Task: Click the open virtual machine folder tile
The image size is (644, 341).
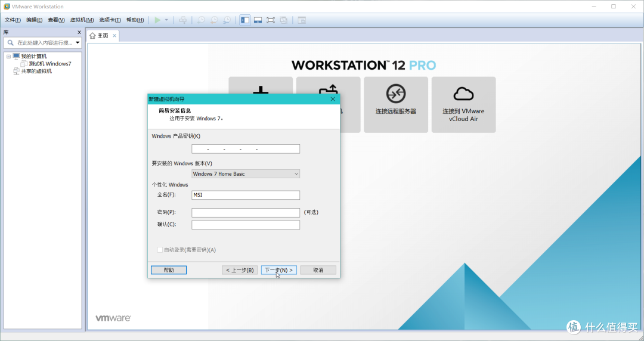Action: point(328,85)
